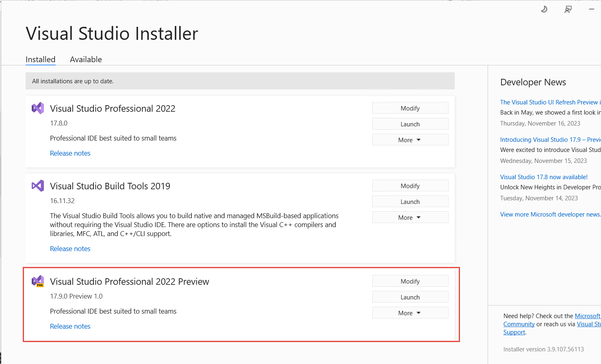Modify Visual Studio Professional 2022 Preview
The width and height of the screenshot is (601, 364).
pyautogui.click(x=410, y=281)
